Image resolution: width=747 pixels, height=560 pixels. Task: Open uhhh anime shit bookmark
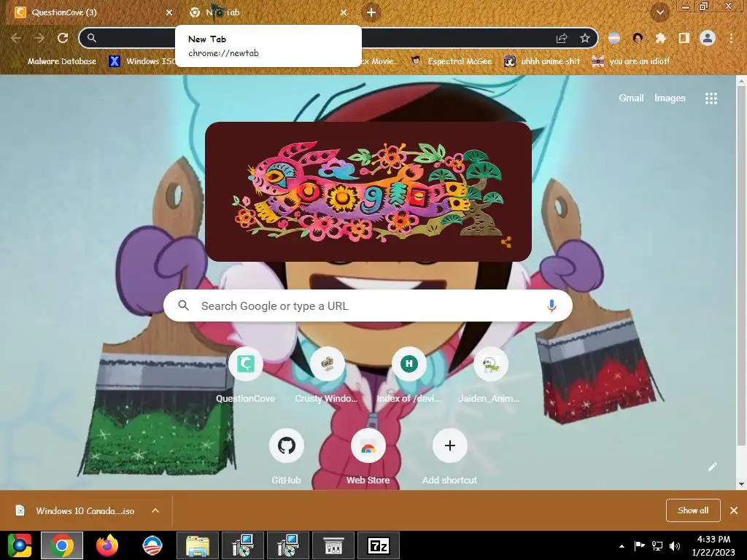click(x=543, y=61)
